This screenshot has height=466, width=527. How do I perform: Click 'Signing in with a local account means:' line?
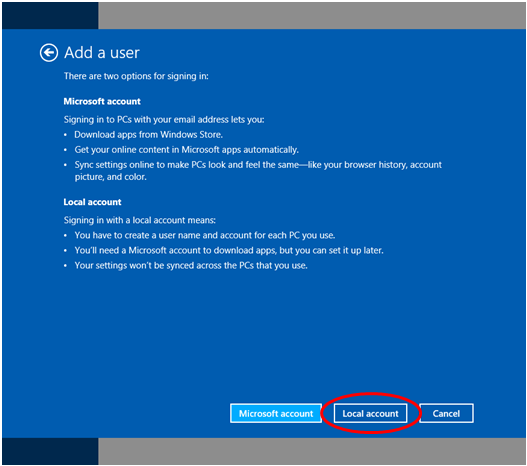140,220
